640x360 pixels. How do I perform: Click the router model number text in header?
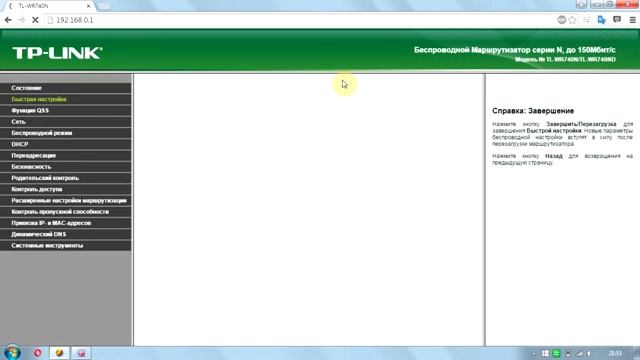(565, 60)
